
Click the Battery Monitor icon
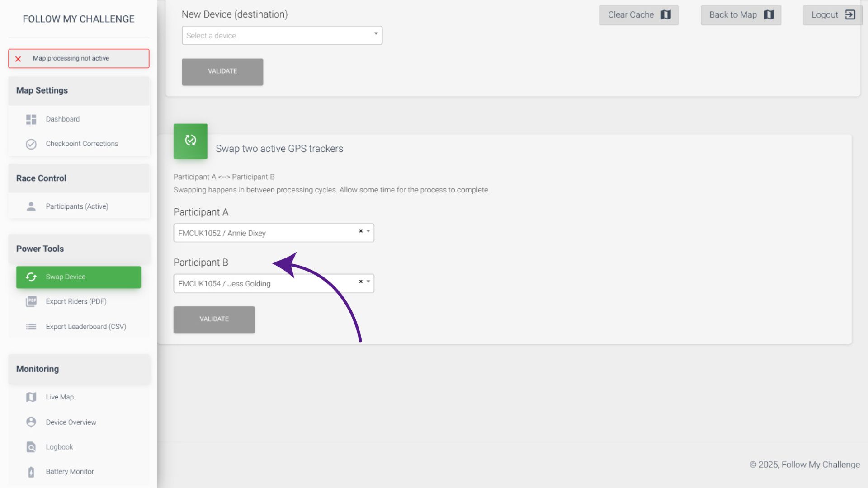pyautogui.click(x=31, y=472)
